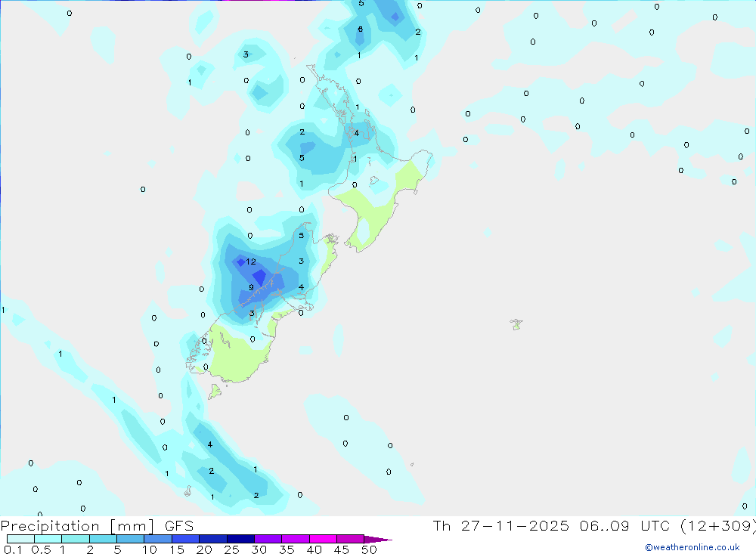Pick the 15–20 mm legend swatch
The height and width of the screenshot is (554, 756).
pos(186,539)
